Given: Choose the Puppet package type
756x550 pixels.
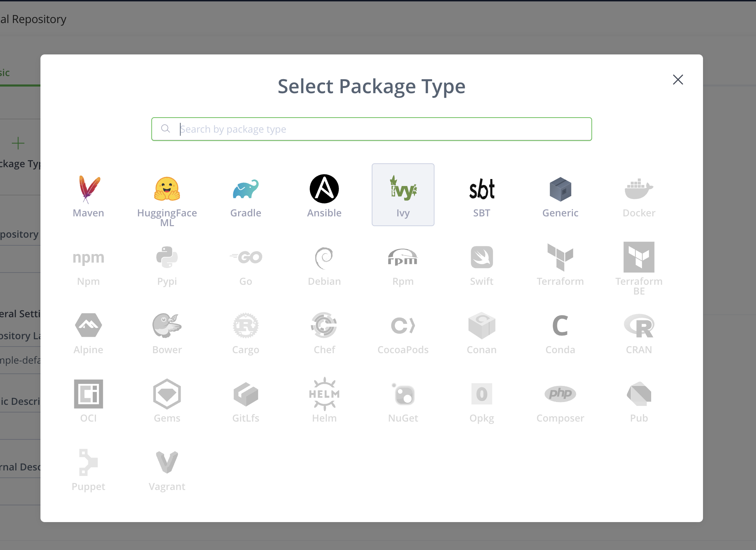Looking at the screenshot, I should 89,468.
